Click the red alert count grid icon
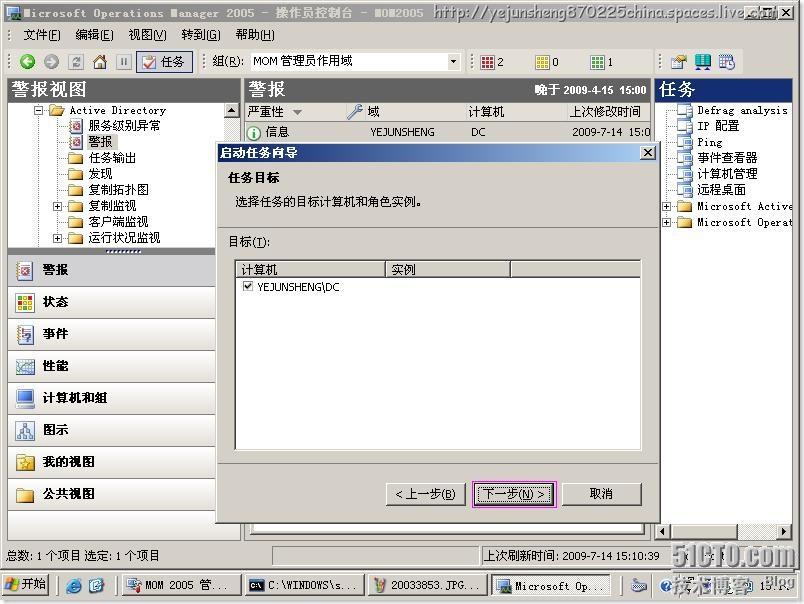The image size is (804, 604). point(487,62)
